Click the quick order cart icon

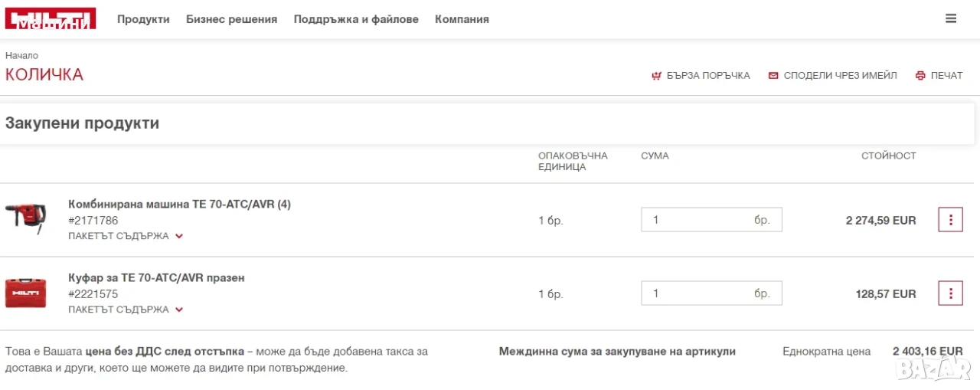click(x=656, y=76)
